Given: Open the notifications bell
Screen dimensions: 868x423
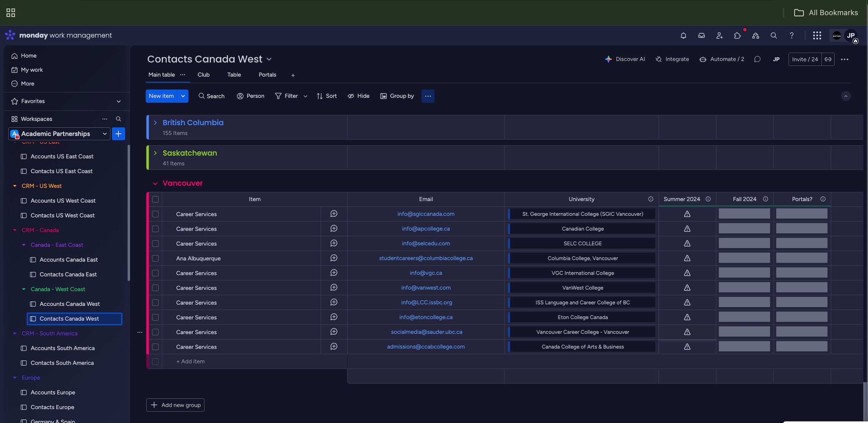Looking at the screenshot, I should (x=683, y=35).
